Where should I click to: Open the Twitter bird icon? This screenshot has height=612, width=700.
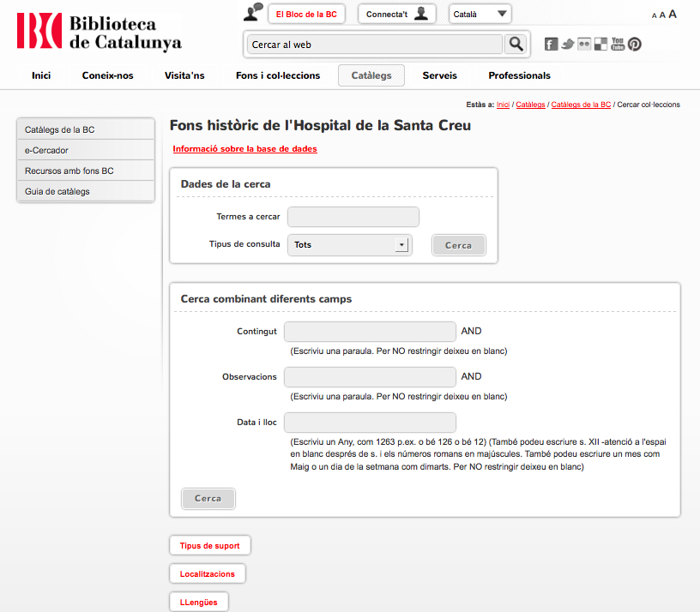coord(567,45)
